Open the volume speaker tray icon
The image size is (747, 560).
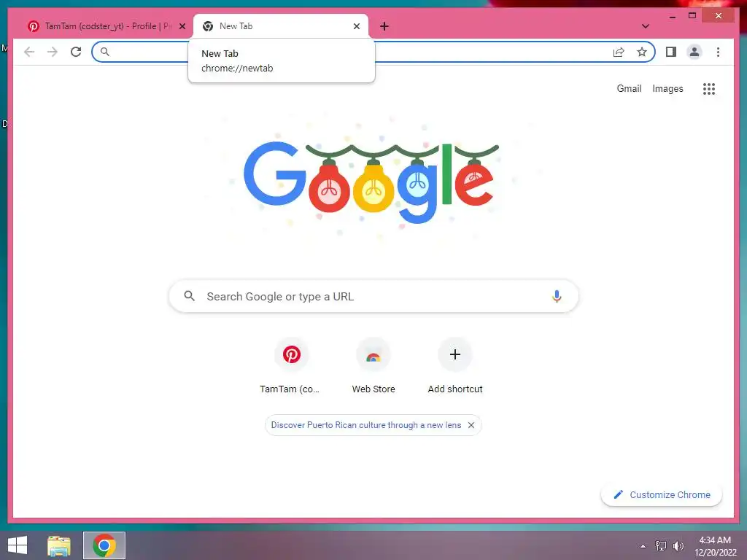[x=678, y=545]
